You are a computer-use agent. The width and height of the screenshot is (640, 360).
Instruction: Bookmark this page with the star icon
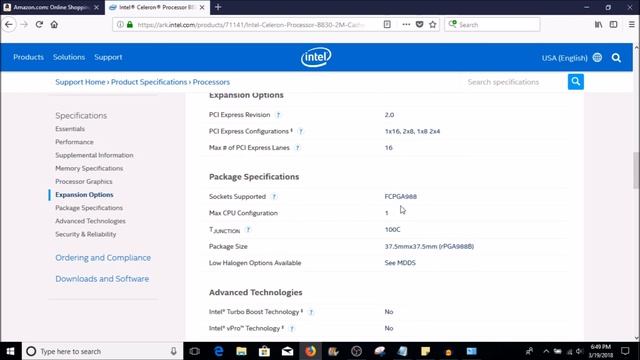point(433,24)
